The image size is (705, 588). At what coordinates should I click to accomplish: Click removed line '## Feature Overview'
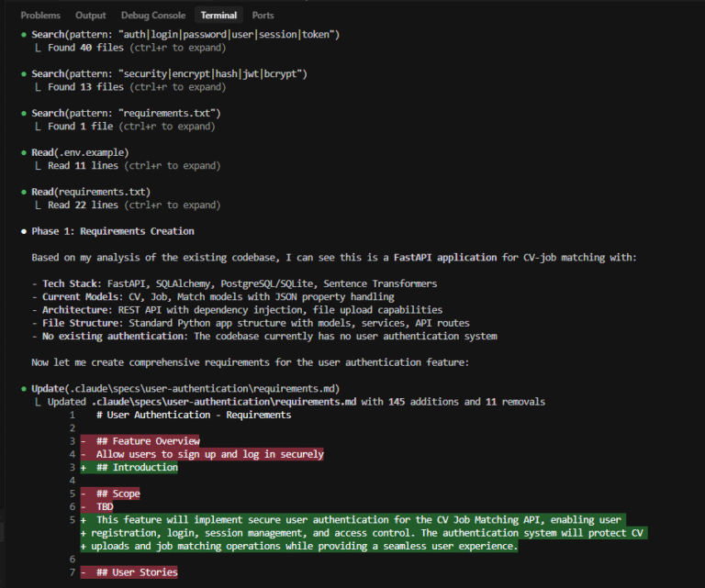click(x=140, y=441)
